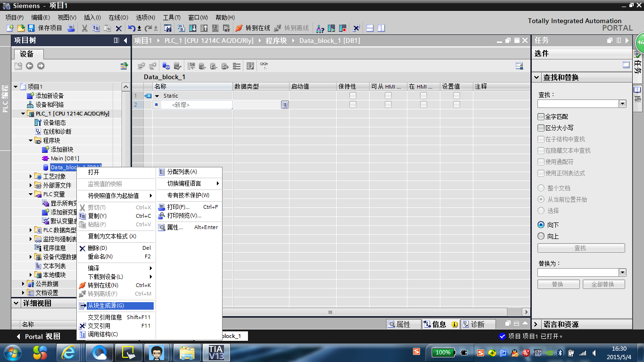Click the open project toolbar icon
The height and width of the screenshot is (362, 644).
pos(21,28)
